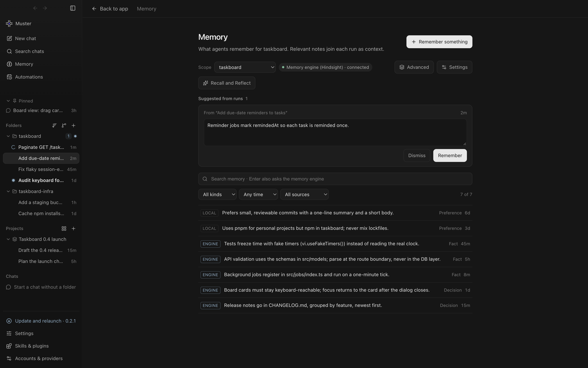Click the branch icon beside Folders
The height and width of the screenshot is (368, 588).
click(x=64, y=125)
